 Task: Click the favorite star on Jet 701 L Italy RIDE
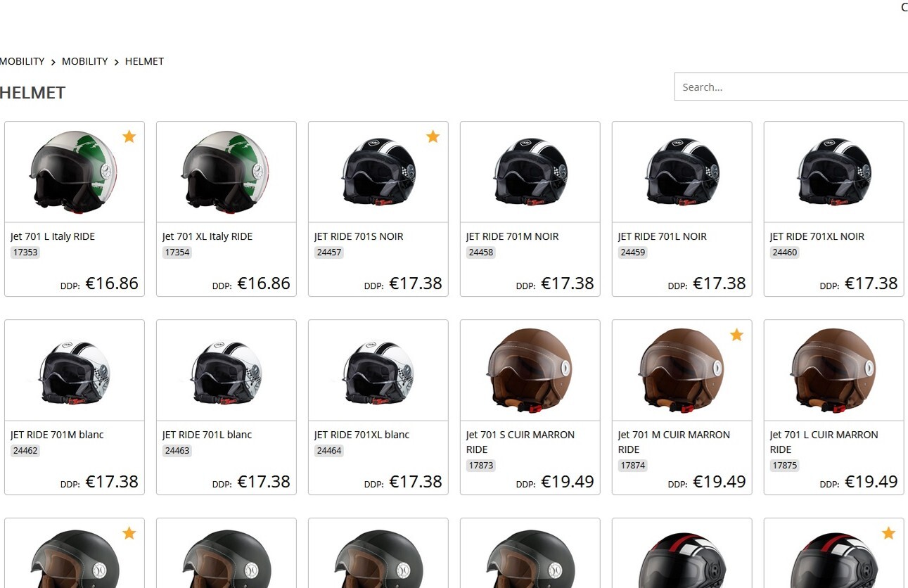tap(129, 136)
